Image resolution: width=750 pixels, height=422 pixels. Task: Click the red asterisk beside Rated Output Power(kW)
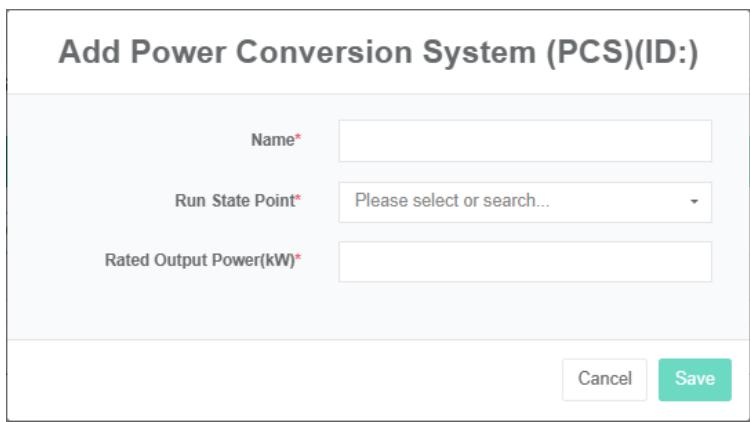[298, 261]
